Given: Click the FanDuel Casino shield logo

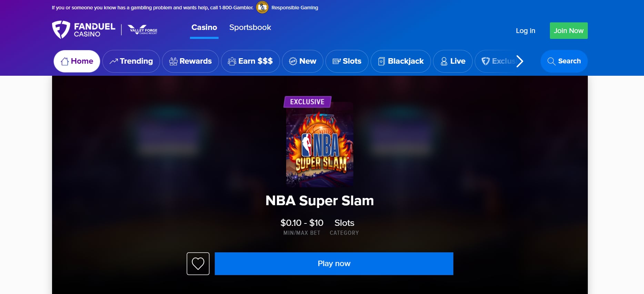Looking at the screenshot, I should (61, 30).
